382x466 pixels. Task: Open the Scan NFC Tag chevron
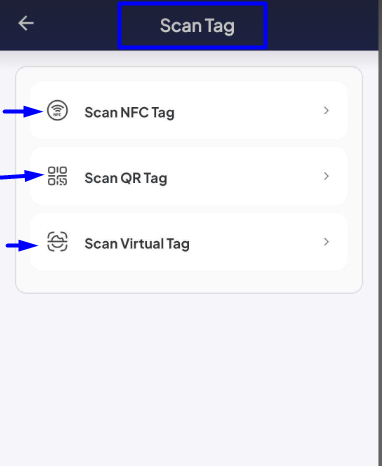[x=326, y=110]
